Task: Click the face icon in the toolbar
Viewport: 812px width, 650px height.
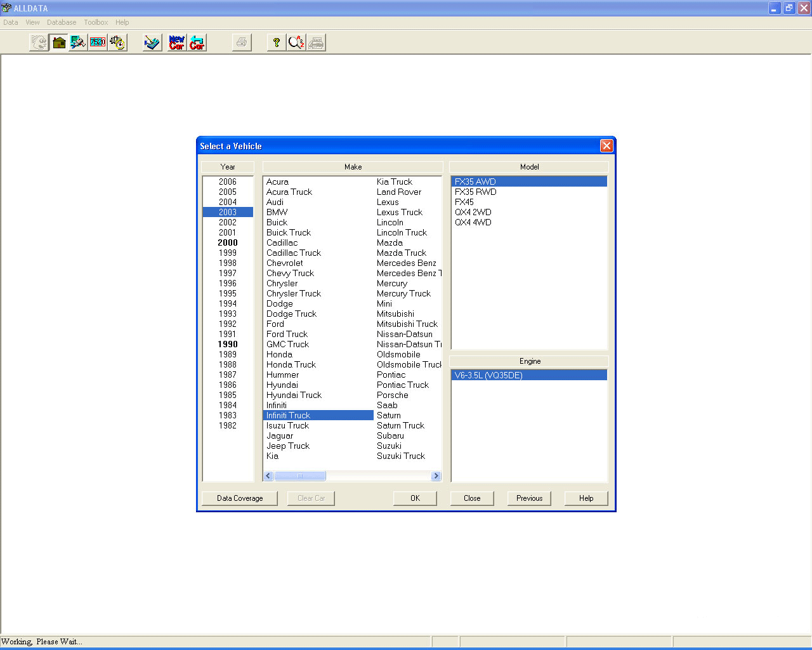Action: point(39,43)
